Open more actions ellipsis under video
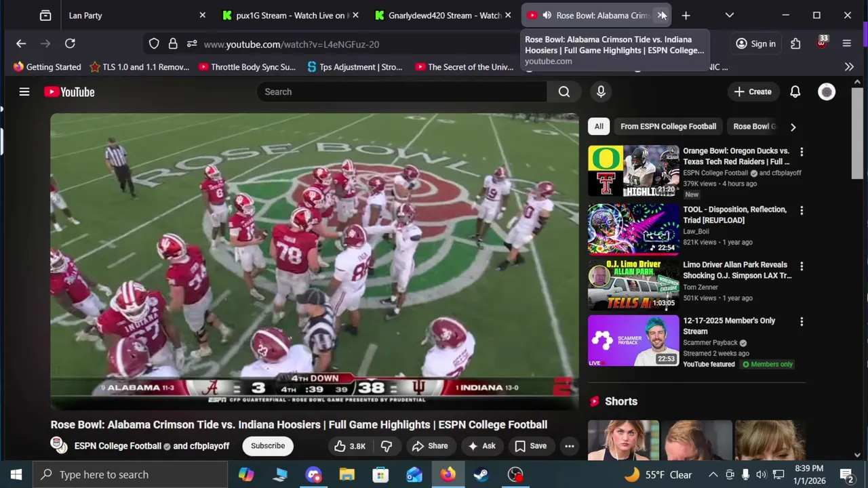This screenshot has height=488, width=868. tap(570, 446)
